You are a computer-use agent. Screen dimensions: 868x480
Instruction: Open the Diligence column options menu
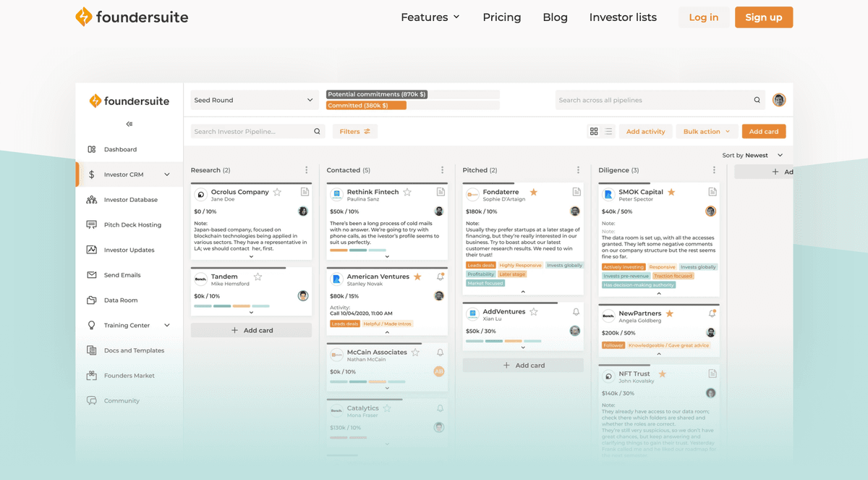point(714,170)
